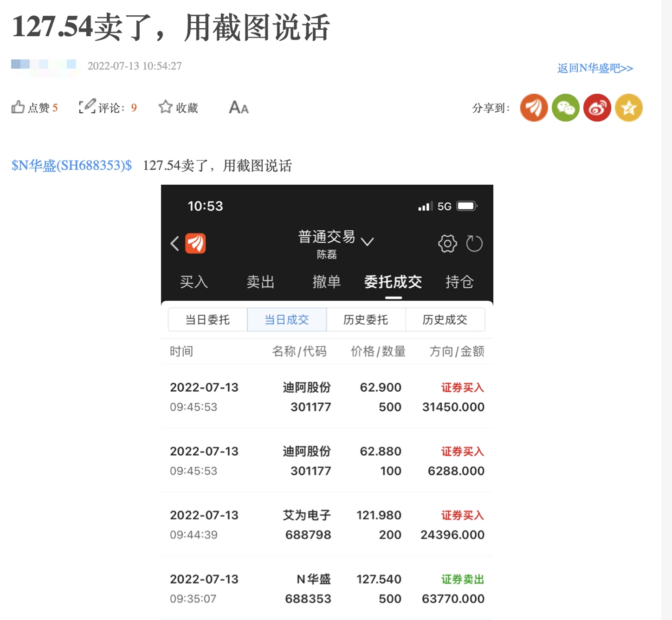This screenshot has height=620, width=672.
Task: Share to Eastmoney via the orange icon
Action: [534, 108]
